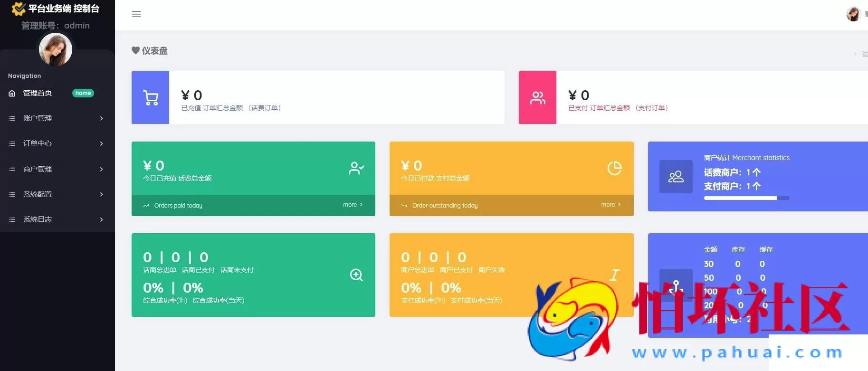Click the pie chart icon on orange card
The height and width of the screenshot is (371, 868).
point(614,168)
